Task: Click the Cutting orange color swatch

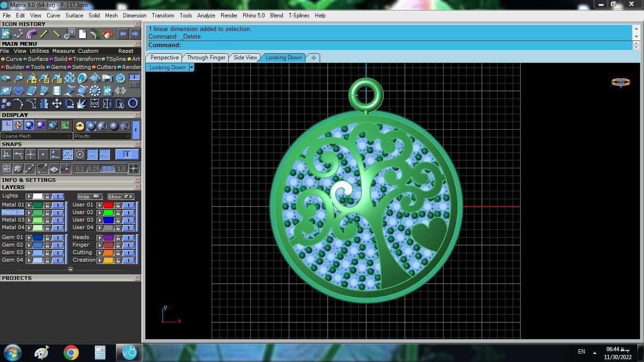Action: pyautogui.click(x=108, y=253)
